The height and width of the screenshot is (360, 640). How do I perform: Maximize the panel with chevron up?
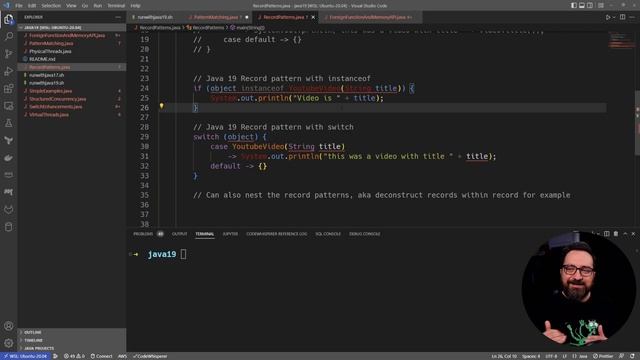pos(625,234)
